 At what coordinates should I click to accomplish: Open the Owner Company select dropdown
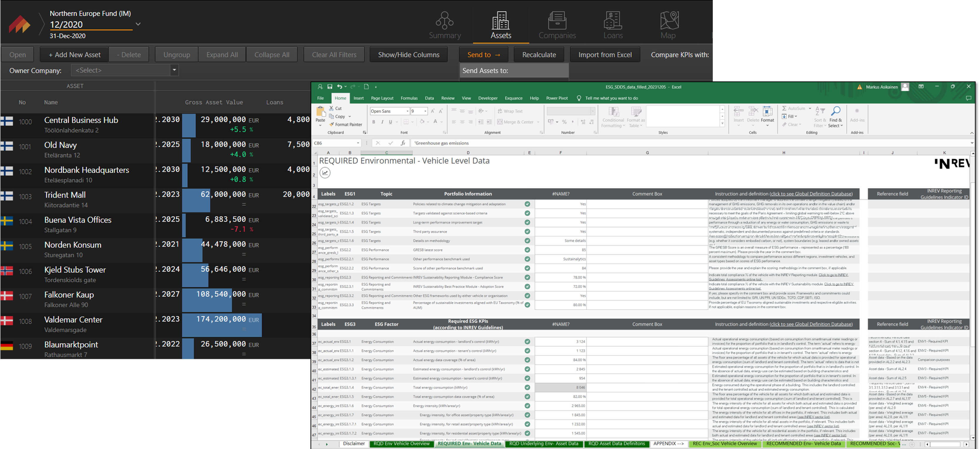point(174,70)
